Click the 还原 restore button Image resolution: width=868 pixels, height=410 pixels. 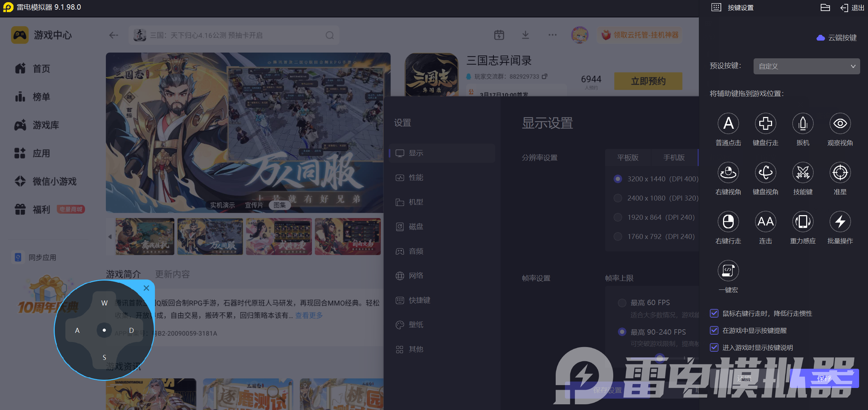[x=744, y=378]
